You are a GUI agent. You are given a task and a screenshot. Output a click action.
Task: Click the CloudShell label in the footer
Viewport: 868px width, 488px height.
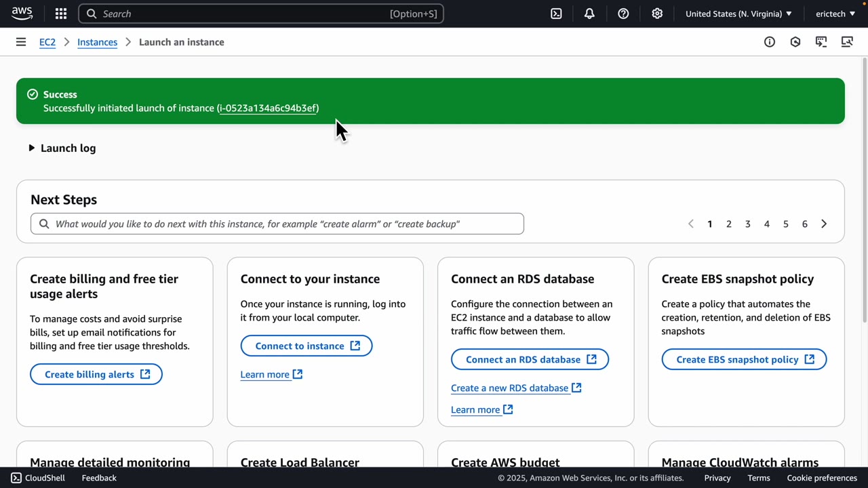tap(45, 478)
